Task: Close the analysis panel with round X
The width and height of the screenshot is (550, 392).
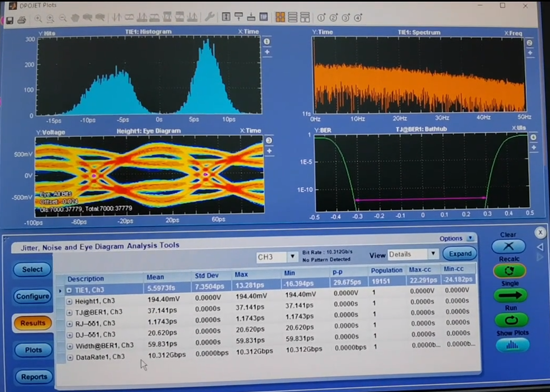Action: point(540,232)
